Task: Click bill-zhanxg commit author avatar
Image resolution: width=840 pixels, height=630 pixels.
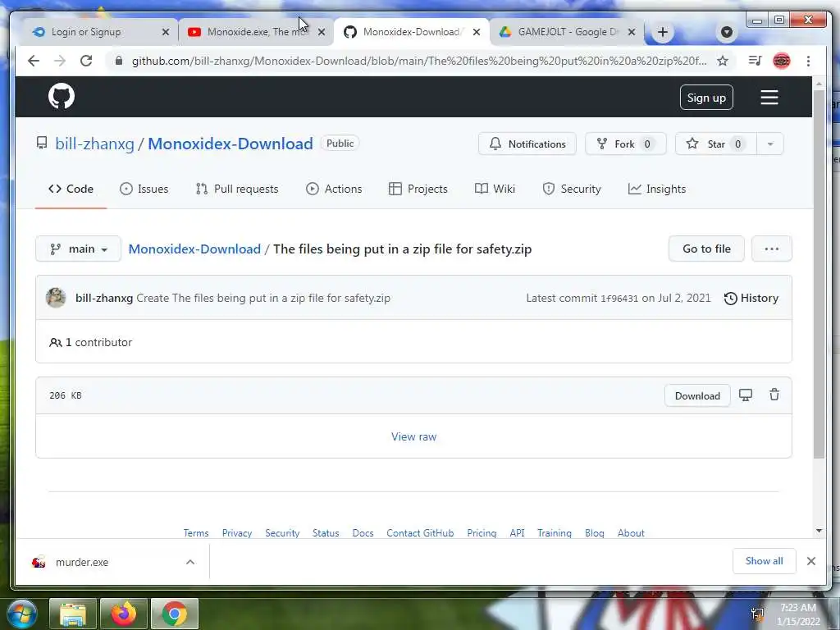Action: (56, 298)
